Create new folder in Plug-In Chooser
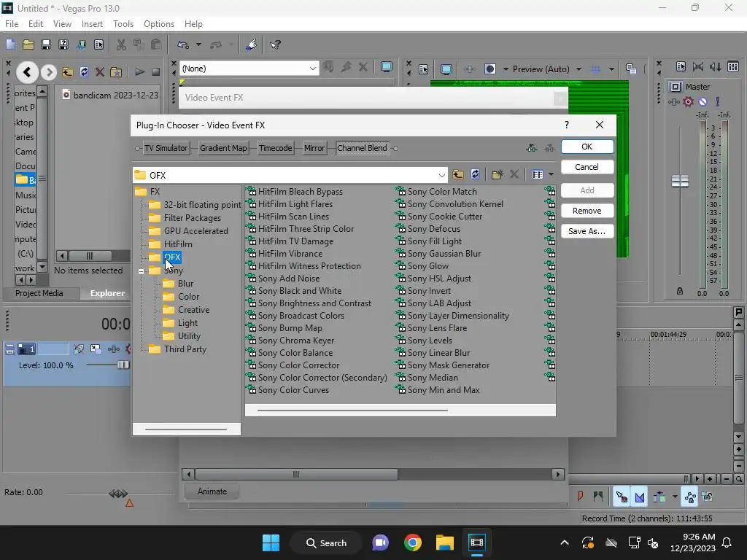The width and height of the screenshot is (747, 560). tap(497, 174)
